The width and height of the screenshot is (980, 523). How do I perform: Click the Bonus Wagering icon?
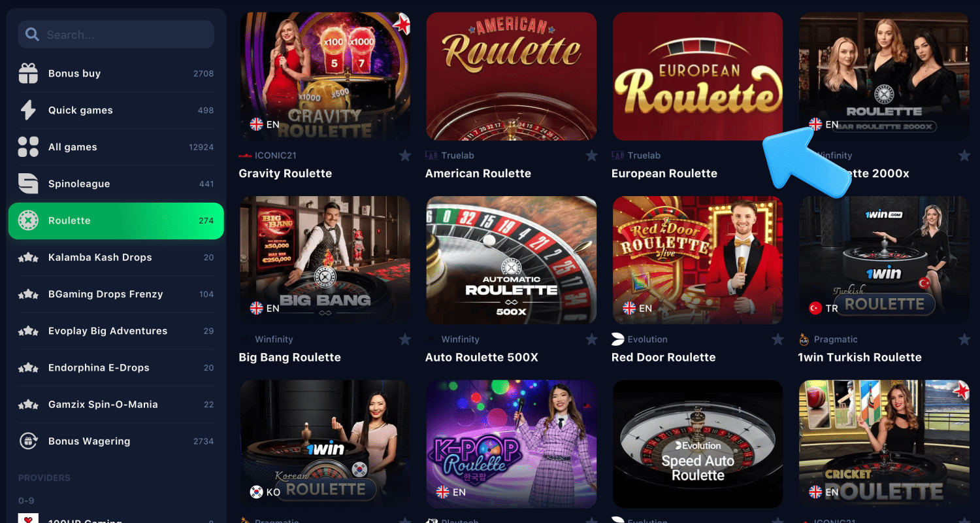28,441
